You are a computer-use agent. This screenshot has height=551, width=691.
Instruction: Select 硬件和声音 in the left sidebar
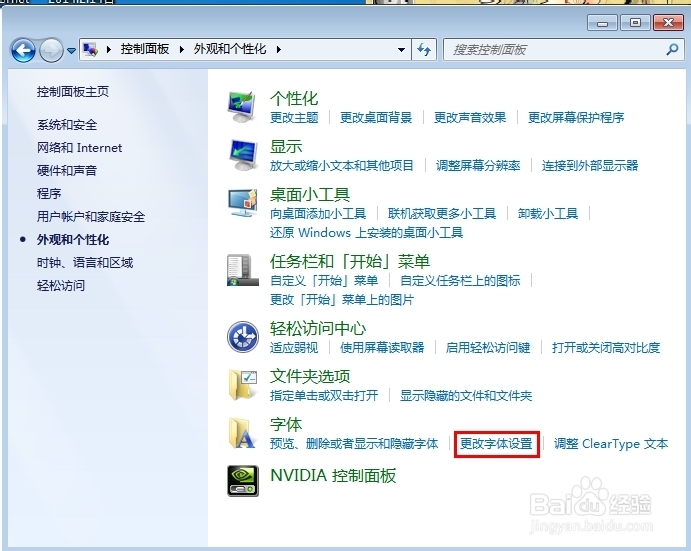click(x=67, y=171)
